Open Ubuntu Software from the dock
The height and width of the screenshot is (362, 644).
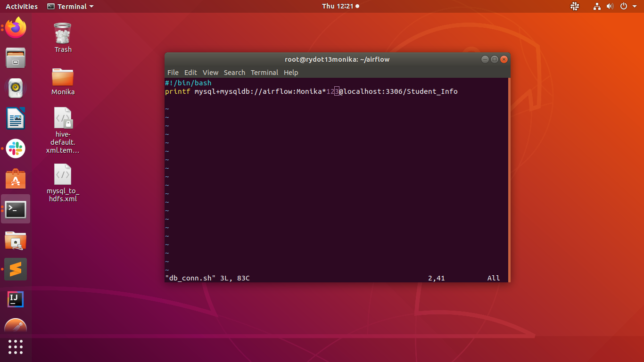point(16,179)
